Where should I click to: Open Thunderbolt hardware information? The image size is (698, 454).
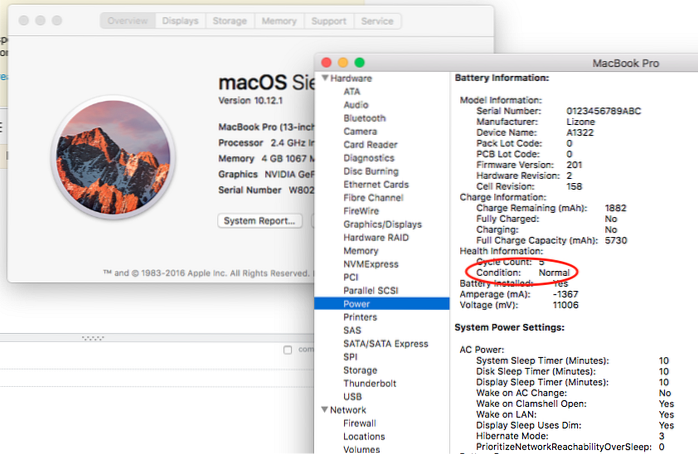[x=369, y=383]
